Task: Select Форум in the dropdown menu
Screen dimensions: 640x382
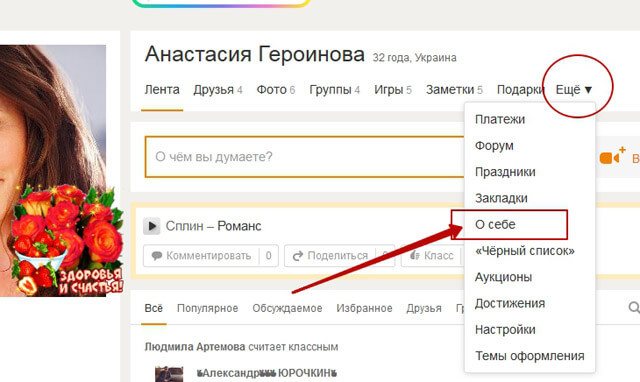Action: 494,146
